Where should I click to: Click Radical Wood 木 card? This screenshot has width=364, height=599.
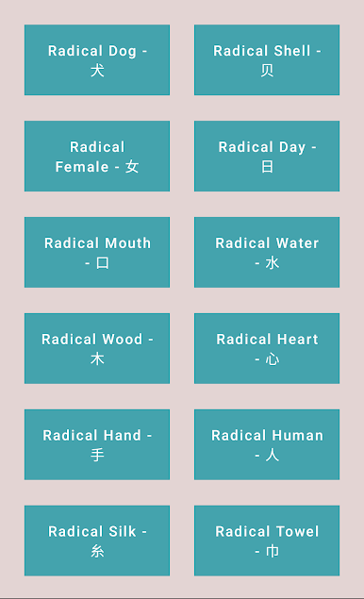coord(97,348)
